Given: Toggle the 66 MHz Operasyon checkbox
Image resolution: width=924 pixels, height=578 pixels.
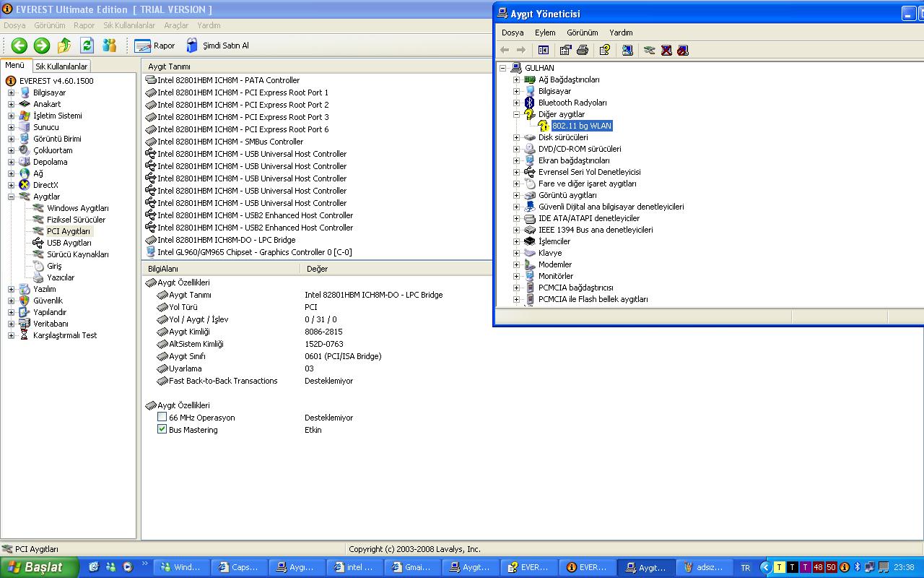Looking at the screenshot, I should pyautogui.click(x=162, y=417).
